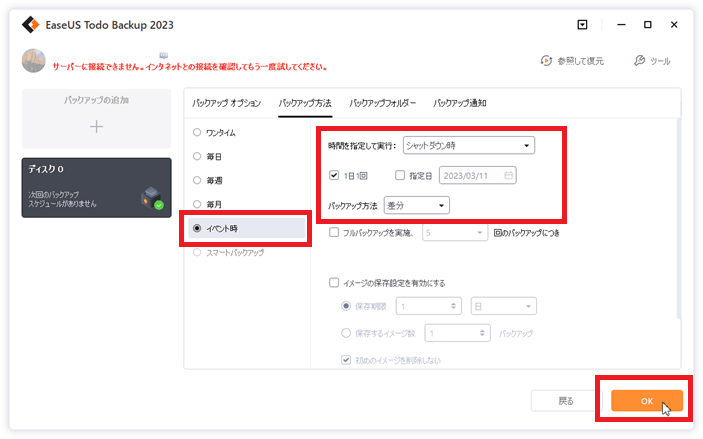This screenshot has width=703, height=439.
Task: Click the EaseUS Todo Backup logo icon
Action: [x=32, y=24]
